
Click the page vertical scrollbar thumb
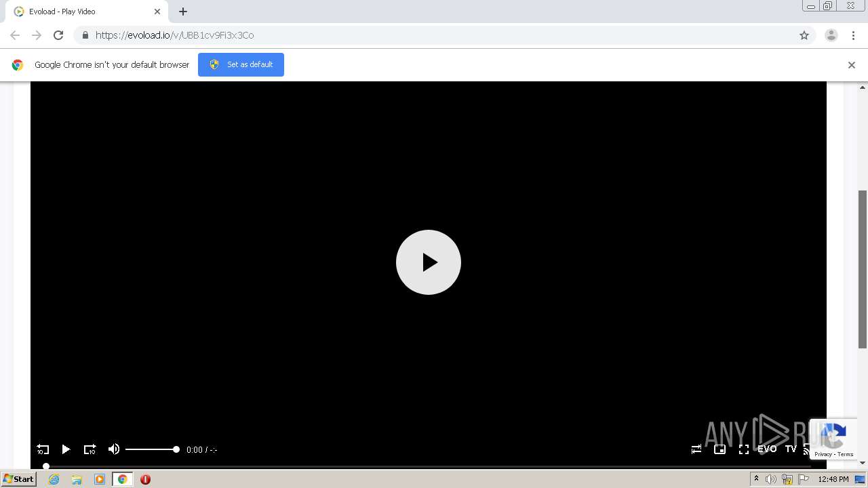[x=863, y=269]
